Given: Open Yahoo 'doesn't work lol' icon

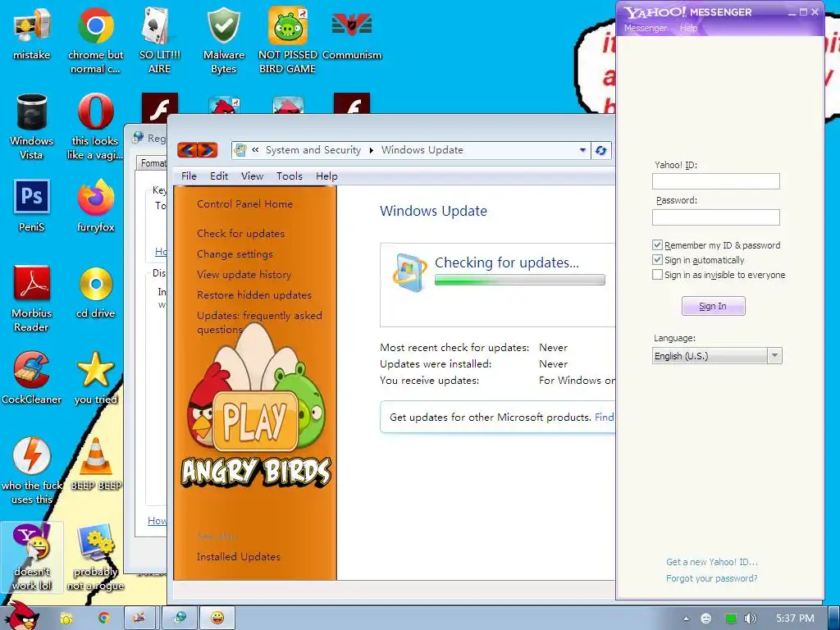Looking at the screenshot, I should click(x=32, y=557).
